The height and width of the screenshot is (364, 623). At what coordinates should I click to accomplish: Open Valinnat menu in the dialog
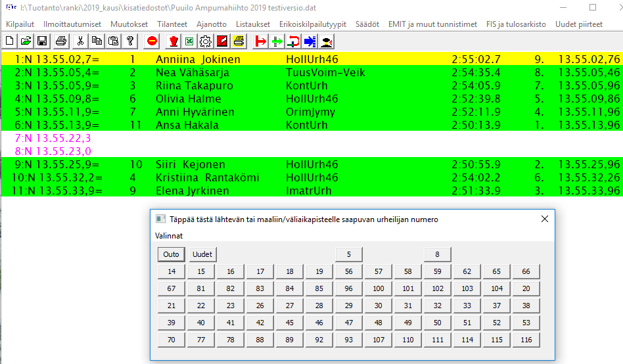(169, 235)
